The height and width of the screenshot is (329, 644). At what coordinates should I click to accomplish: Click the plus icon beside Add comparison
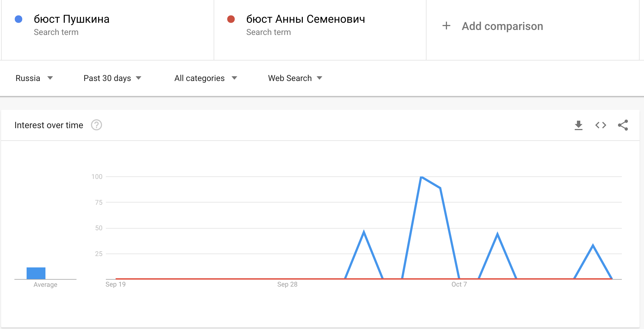tap(446, 26)
